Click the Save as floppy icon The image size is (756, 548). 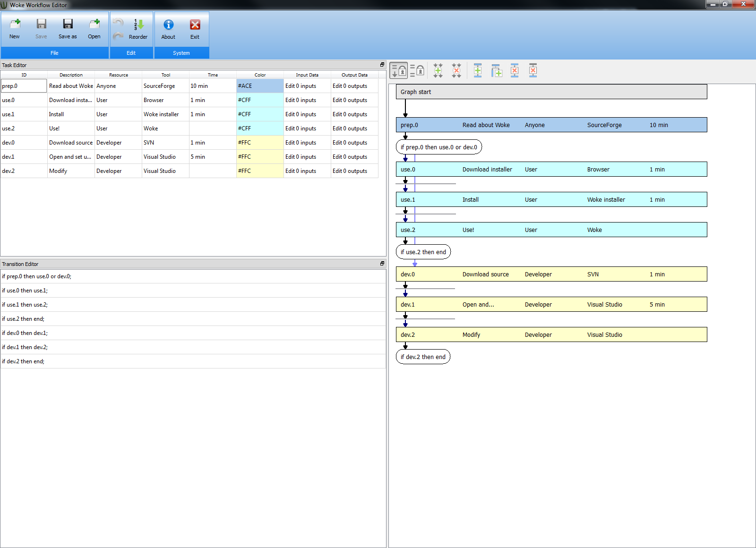(68, 28)
